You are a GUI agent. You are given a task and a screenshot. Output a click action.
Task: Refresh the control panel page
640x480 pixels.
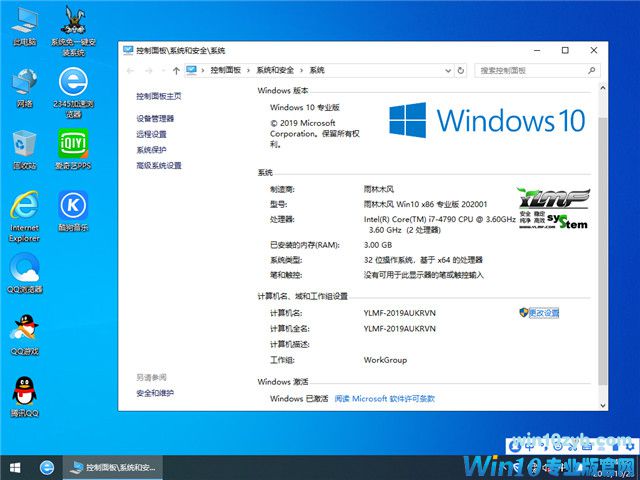pos(461,71)
